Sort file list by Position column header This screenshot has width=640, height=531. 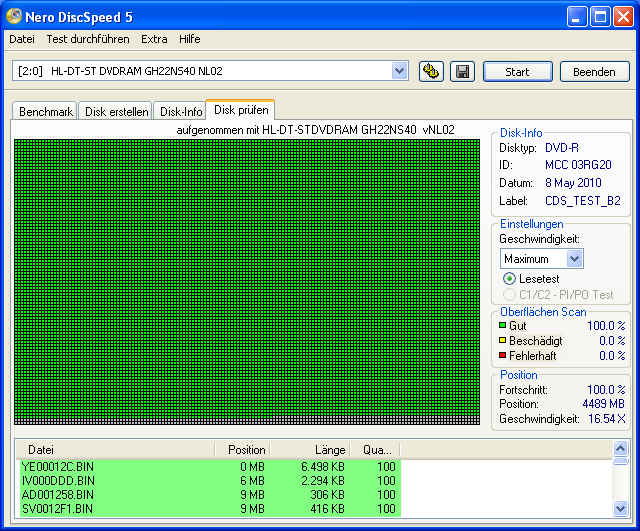point(242,450)
